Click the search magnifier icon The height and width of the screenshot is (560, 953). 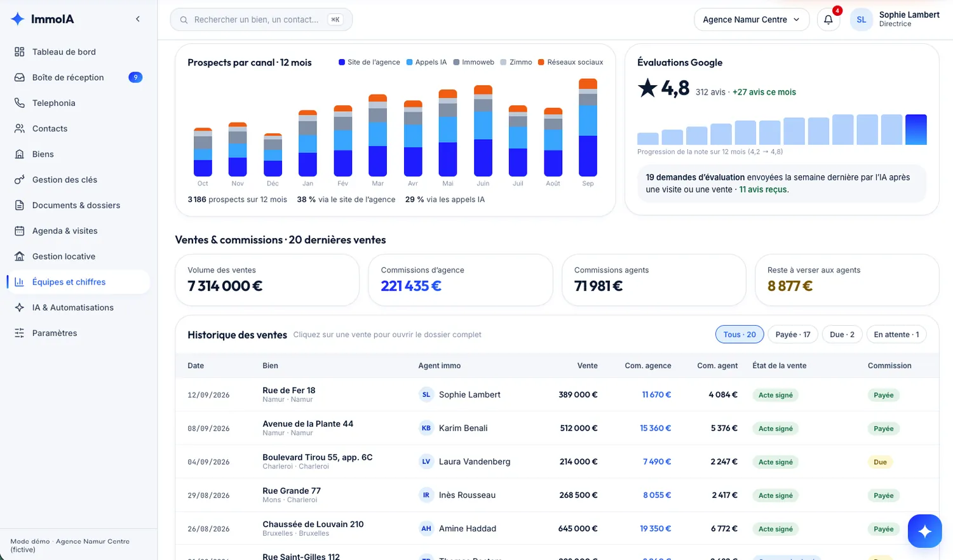tap(184, 20)
